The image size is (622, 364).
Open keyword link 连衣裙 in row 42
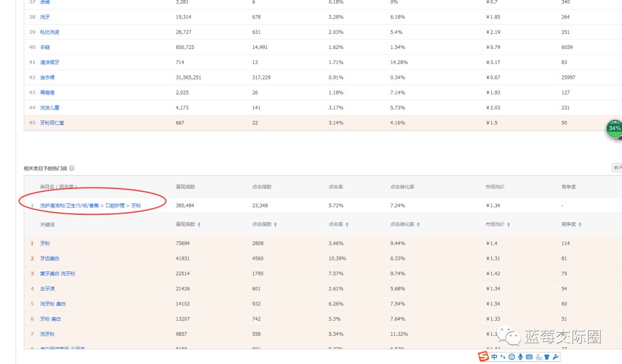tap(47, 77)
